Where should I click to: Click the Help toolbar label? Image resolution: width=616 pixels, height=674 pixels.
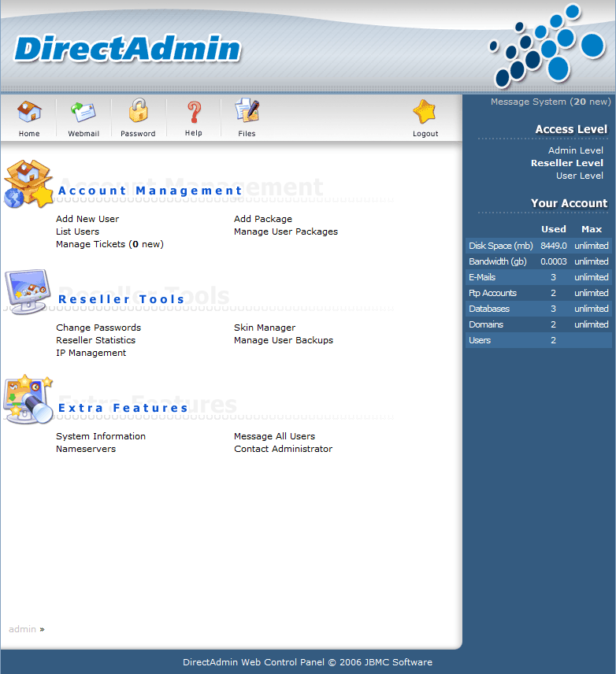click(194, 133)
